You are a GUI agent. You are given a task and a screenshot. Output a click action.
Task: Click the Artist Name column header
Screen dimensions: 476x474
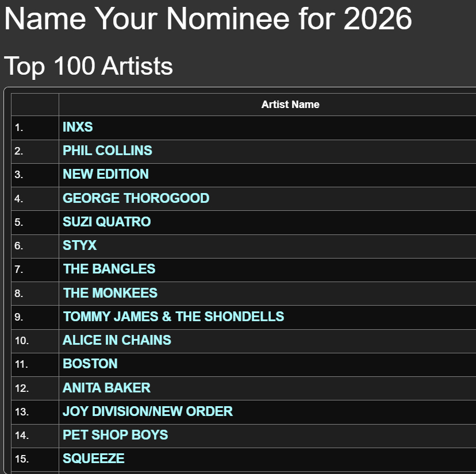[x=290, y=105]
